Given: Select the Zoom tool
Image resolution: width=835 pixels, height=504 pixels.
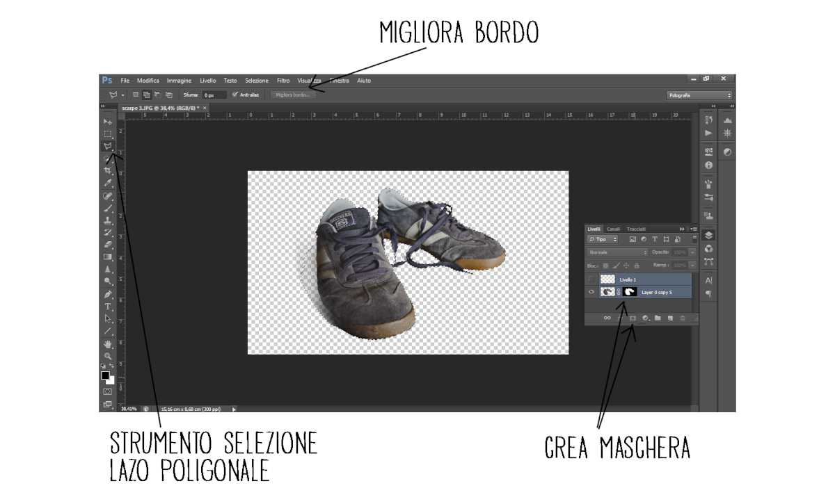Looking at the screenshot, I should click(x=107, y=355).
